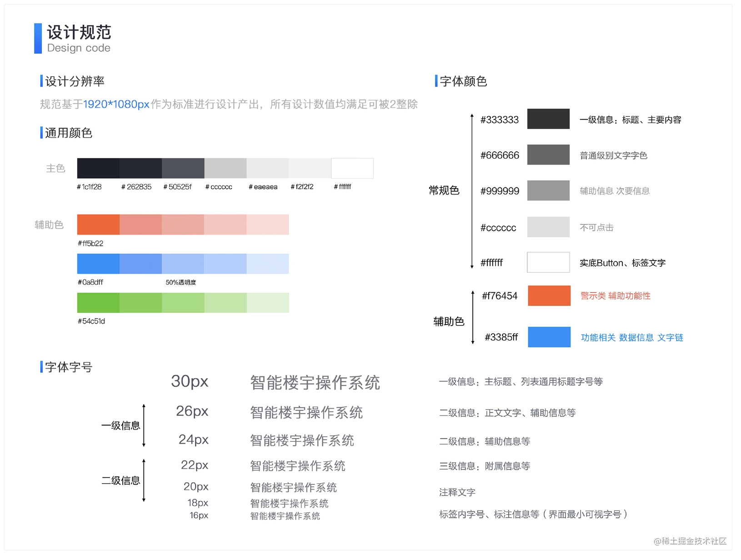741x560 pixels.
Task: Click blue '功能相关 数据信息 文字链' text
Action: (632, 337)
